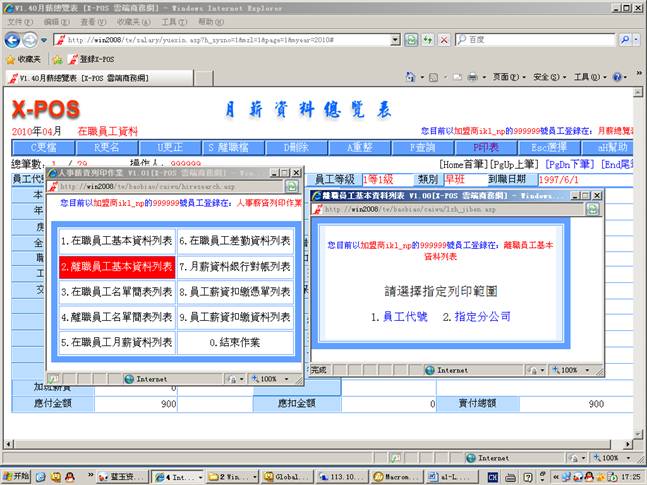The width and height of the screenshot is (647, 485).
Task: Click the IE back navigation arrow
Action: (12, 39)
